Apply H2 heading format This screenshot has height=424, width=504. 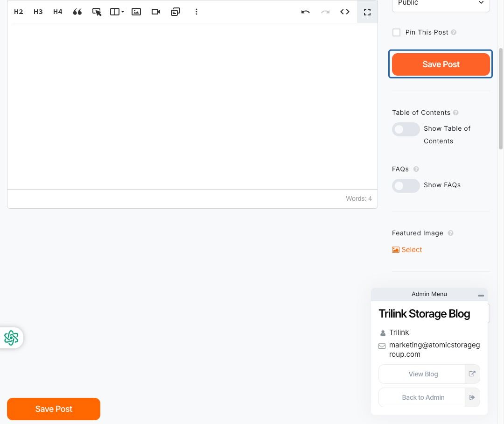pyautogui.click(x=18, y=12)
